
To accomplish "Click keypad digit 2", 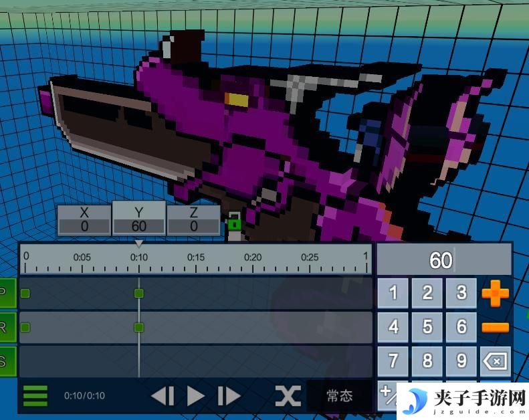I will (x=427, y=293).
